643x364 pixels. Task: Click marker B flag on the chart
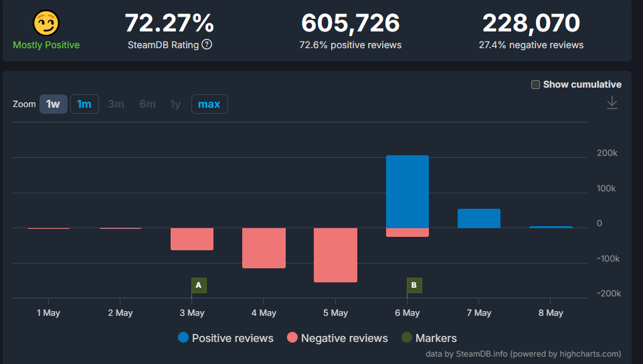point(414,285)
